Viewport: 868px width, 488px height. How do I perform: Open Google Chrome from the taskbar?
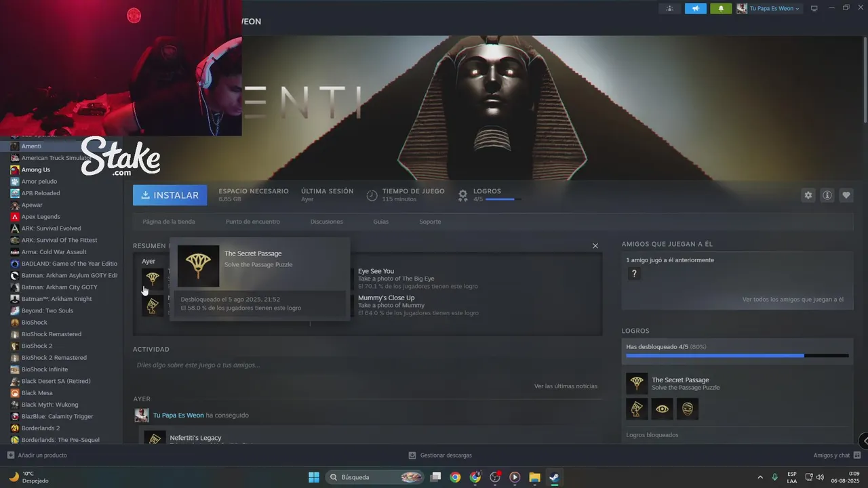(x=455, y=477)
